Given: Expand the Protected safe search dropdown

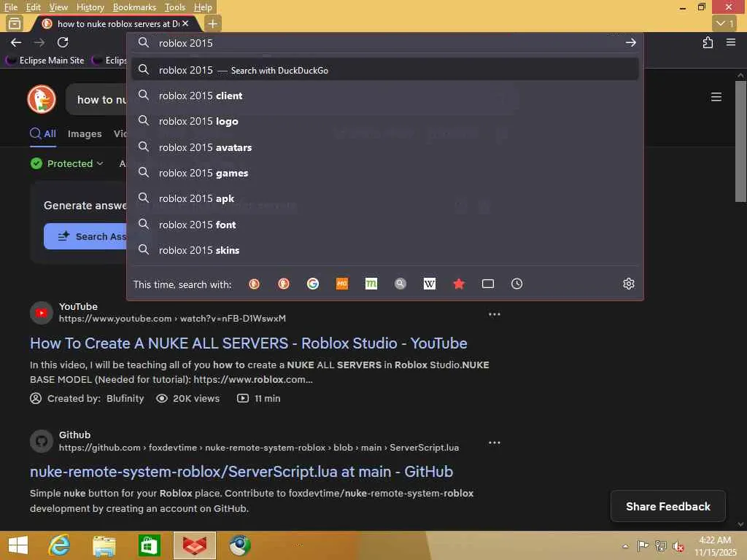Looking at the screenshot, I should (67, 163).
